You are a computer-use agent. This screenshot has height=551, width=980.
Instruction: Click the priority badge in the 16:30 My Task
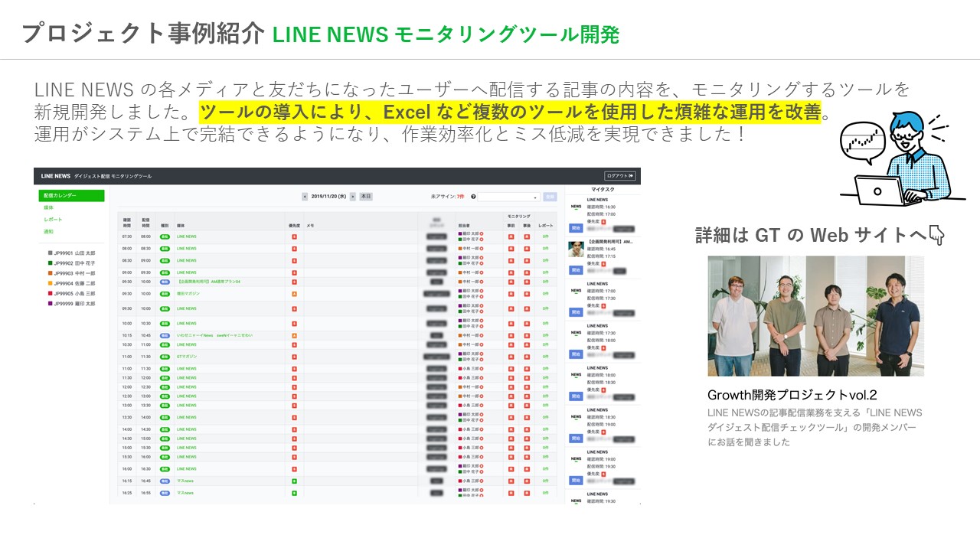coord(603,220)
